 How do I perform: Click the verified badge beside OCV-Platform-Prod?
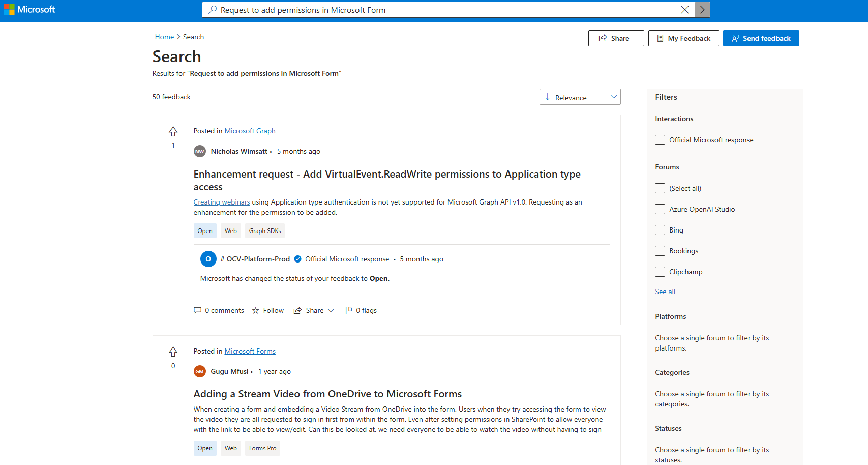tap(298, 259)
